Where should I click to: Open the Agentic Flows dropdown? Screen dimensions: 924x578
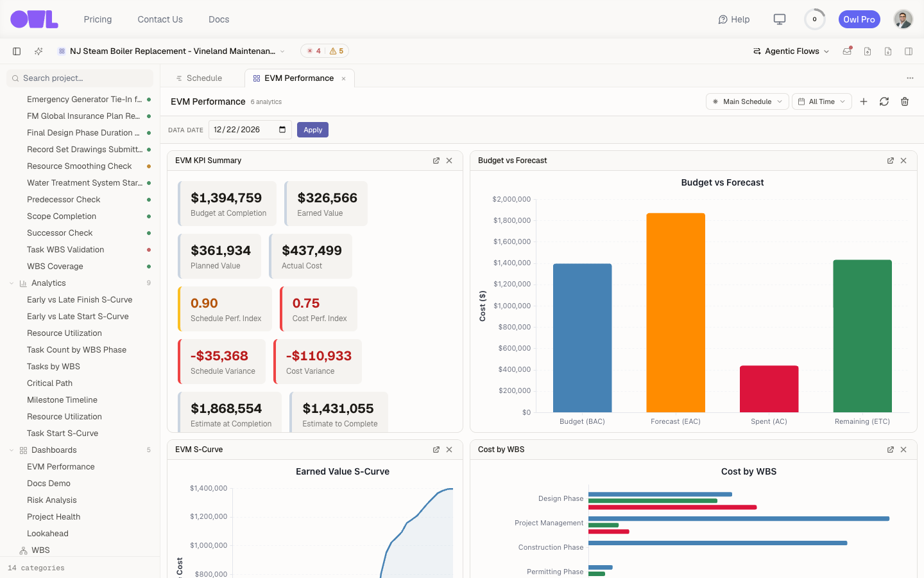(791, 51)
